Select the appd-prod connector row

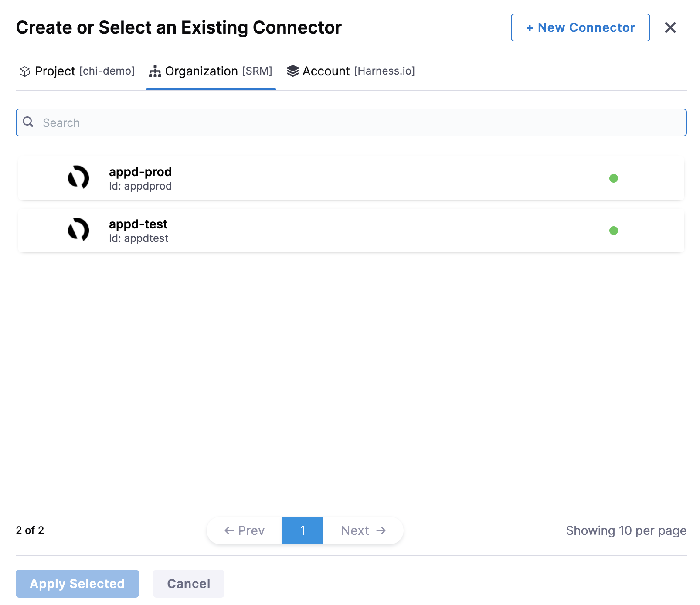coord(351,178)
